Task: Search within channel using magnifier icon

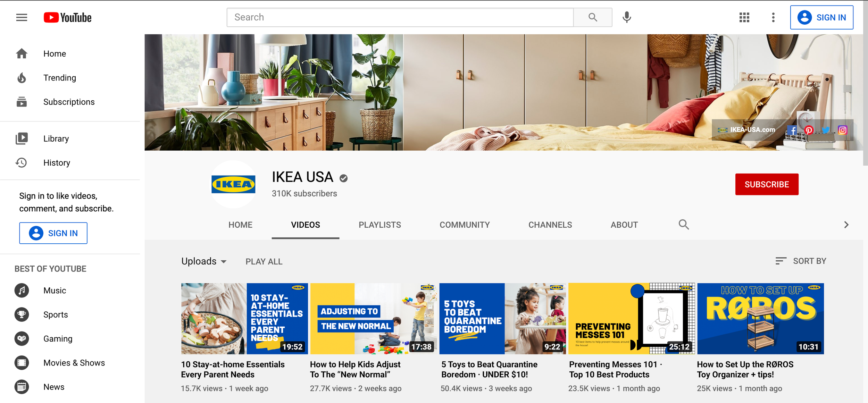Action: point(684,225)
